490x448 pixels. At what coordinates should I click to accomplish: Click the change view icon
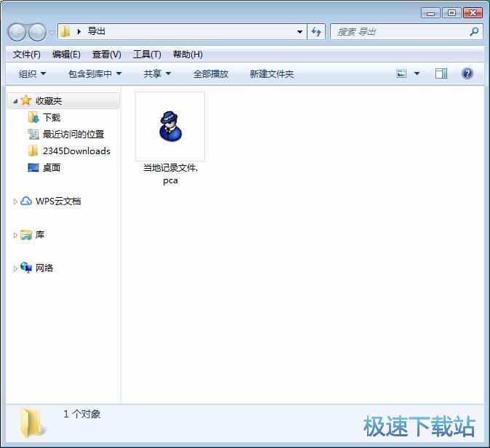pos(401,73)
